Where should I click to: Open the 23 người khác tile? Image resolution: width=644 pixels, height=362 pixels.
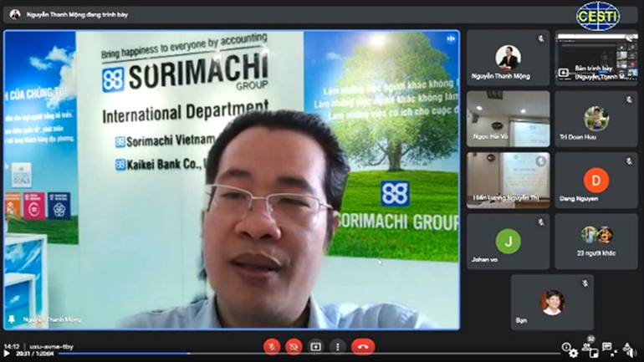click(596, 242)
